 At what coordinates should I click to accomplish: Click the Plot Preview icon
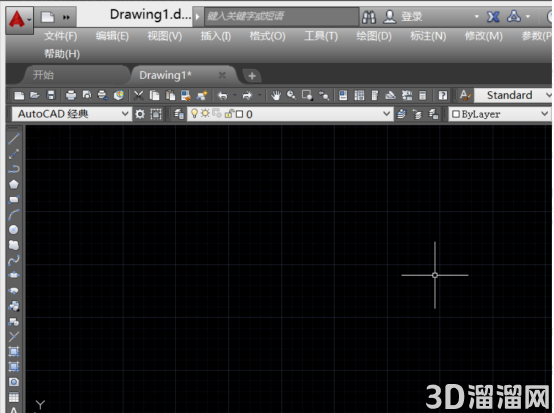[x=87, y=95]
